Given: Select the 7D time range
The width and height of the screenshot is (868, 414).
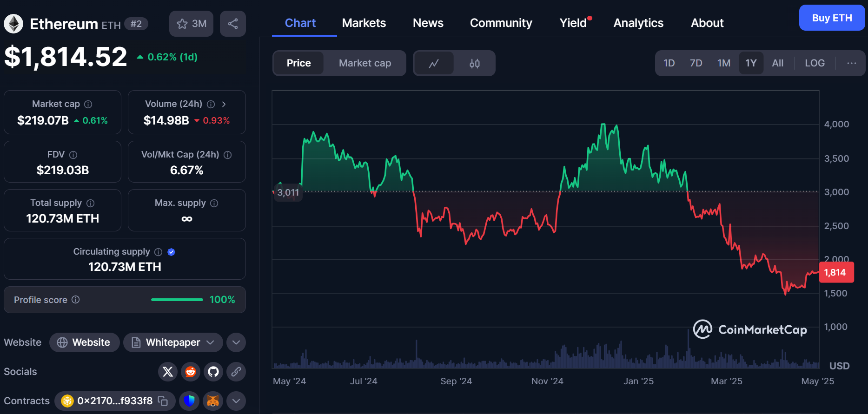Looking at the screenshot, I should click(x=696, y=63).
